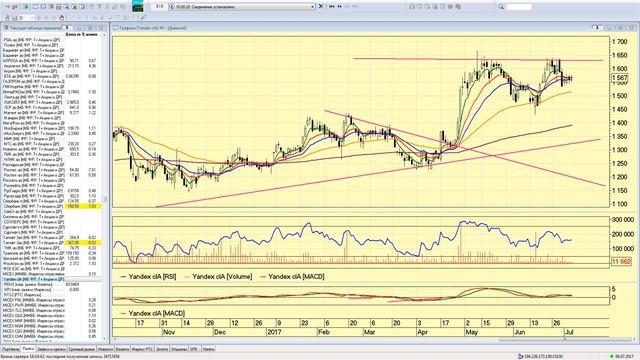The width and height of the screenshot is (640, 360).
Task: Open the Индекс РТС tab
Action: [142, 349]
